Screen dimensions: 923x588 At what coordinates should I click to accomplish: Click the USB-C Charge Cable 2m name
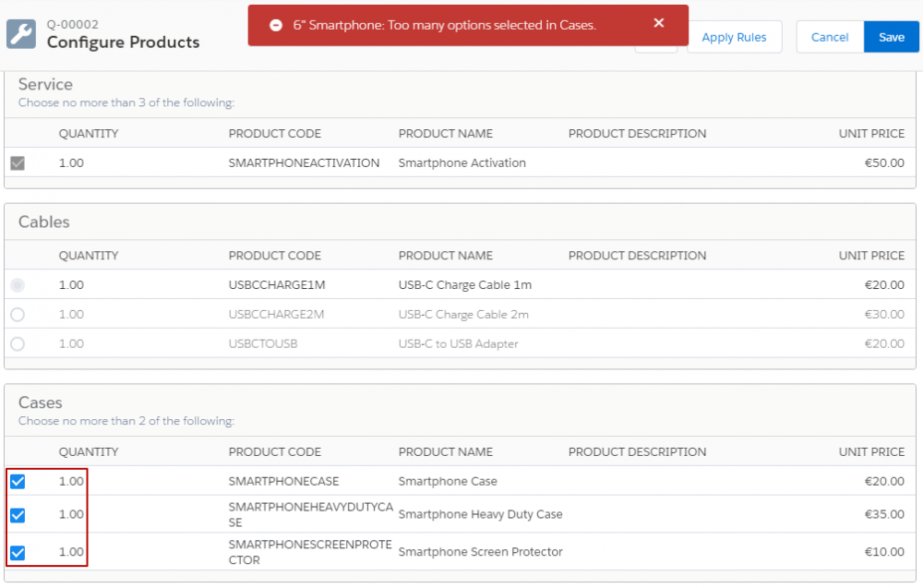[463, 314]
